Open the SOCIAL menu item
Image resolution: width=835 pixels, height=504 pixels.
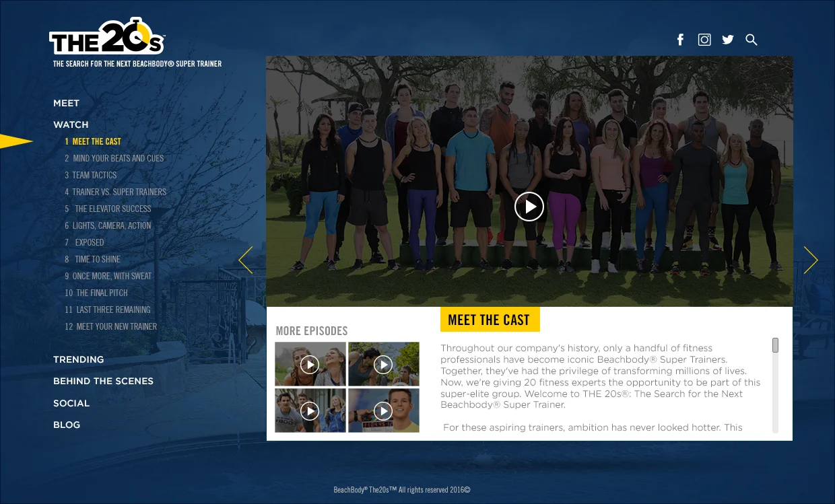click(x=71, y=403)
